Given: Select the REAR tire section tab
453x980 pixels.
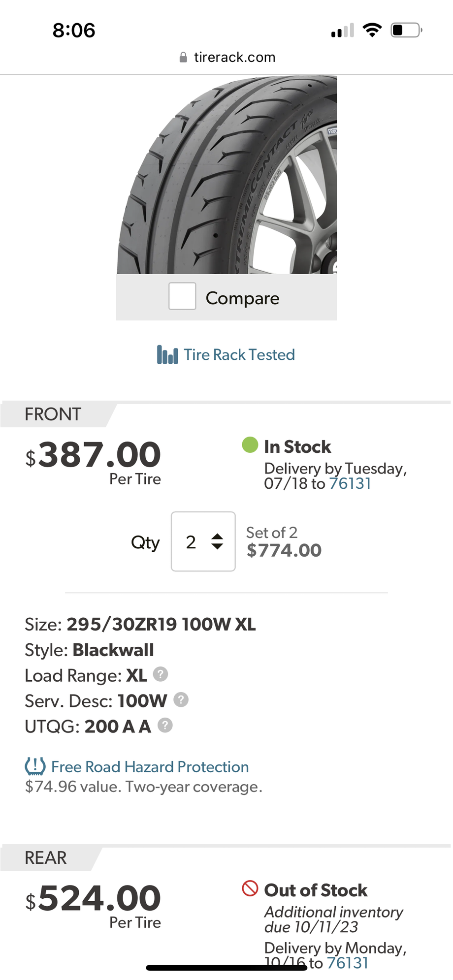Looking at the screenshot, I should pos(46,858).
